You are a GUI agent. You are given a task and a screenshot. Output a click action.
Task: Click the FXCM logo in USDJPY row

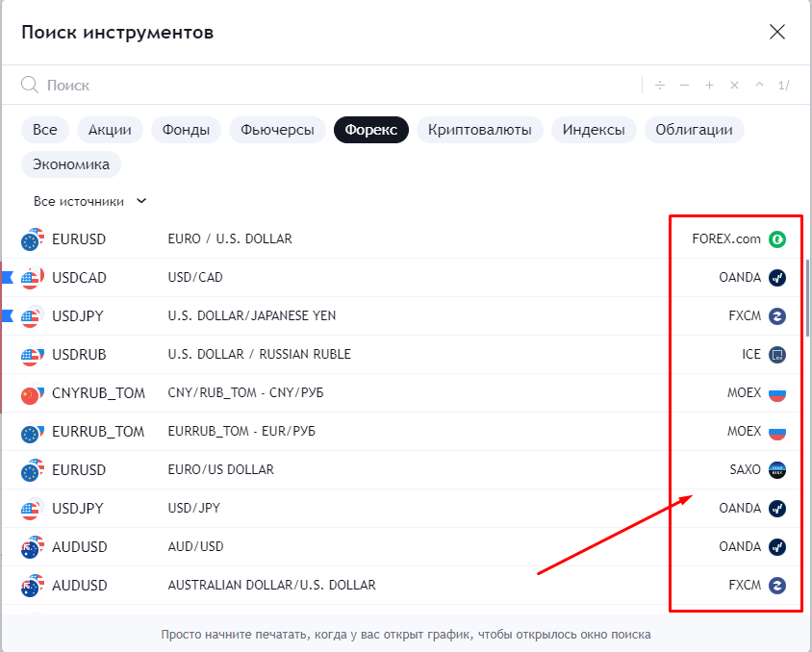click(776, 315)
